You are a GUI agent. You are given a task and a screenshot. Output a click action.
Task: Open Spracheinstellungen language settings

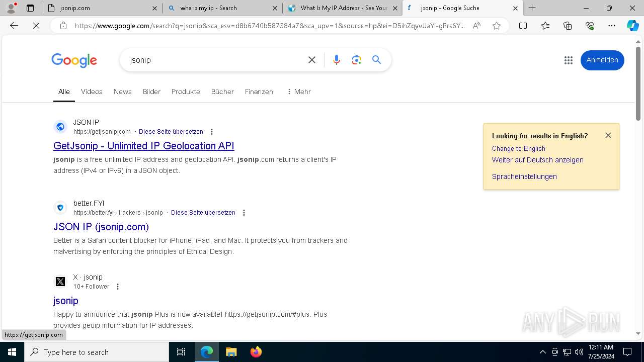(524, 176)
